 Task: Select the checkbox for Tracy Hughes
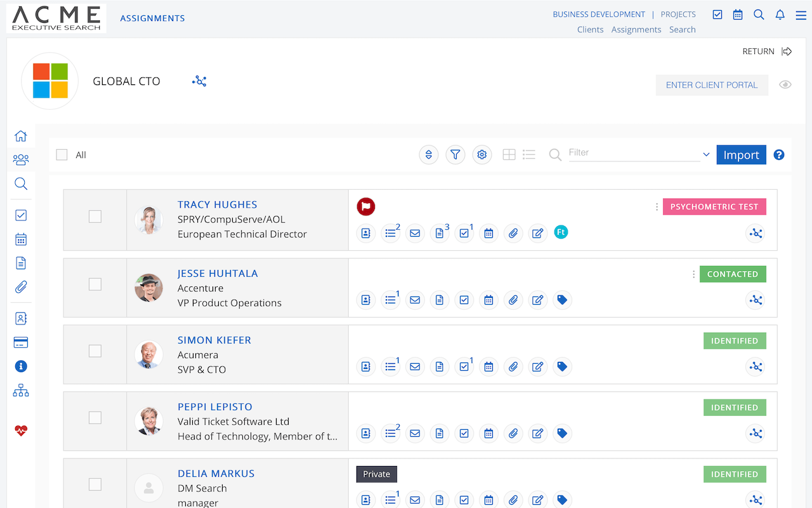pyautogui.click(x=95, y=217)
